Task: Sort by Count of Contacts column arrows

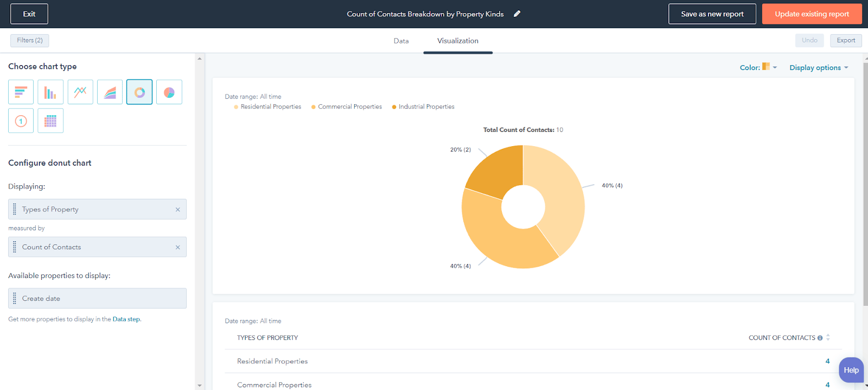Action: click(828, 338)
